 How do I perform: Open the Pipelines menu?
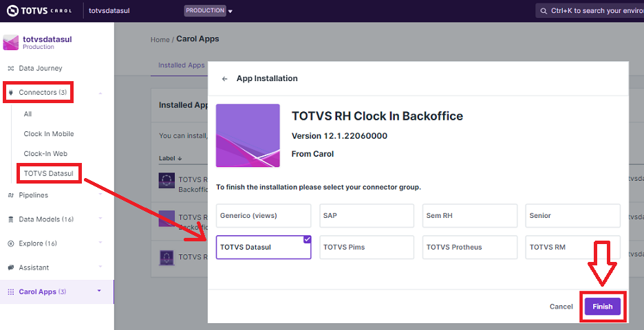coord(33,195)
